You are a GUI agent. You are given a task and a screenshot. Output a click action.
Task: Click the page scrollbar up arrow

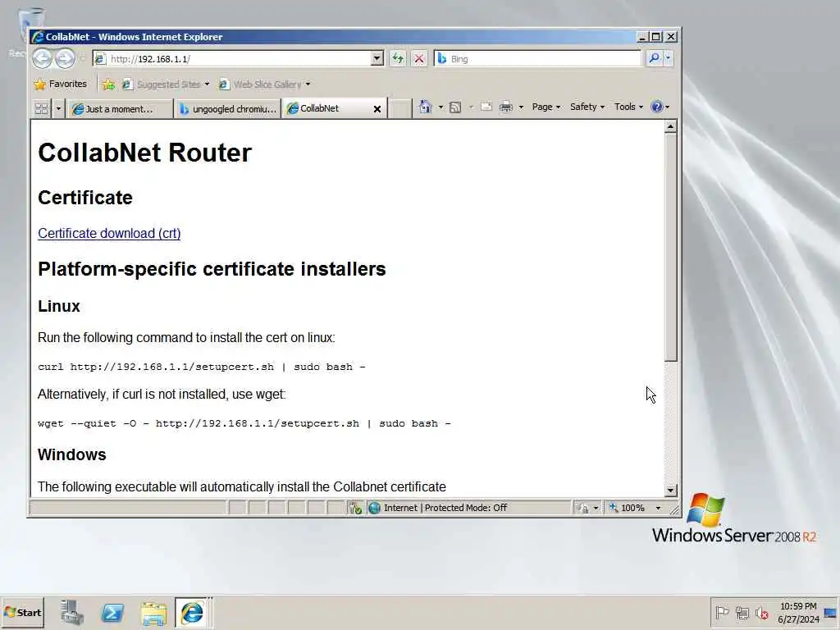point(670,127)
